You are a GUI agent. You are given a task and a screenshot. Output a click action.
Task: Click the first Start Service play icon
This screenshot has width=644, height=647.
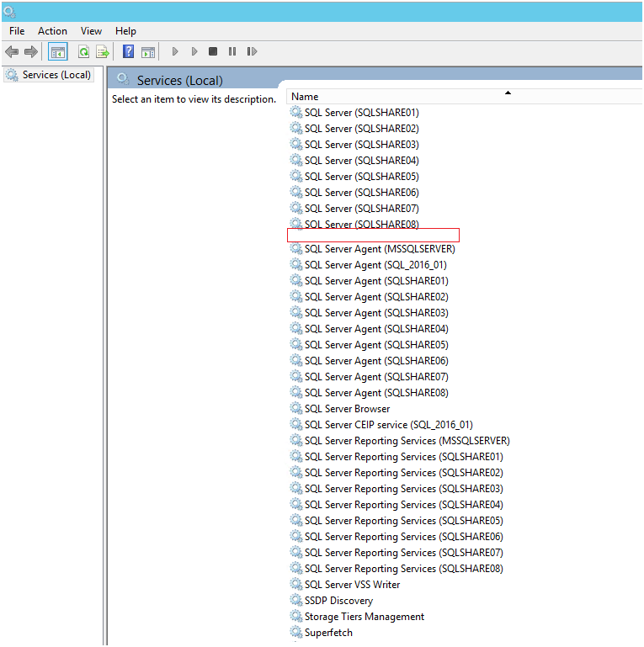pyautogui.click(x=175, y=51)
